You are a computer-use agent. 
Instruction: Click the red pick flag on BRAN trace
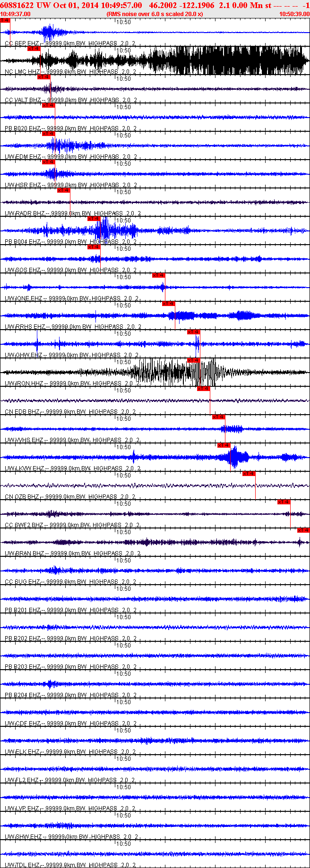click(x=303, y=530)
